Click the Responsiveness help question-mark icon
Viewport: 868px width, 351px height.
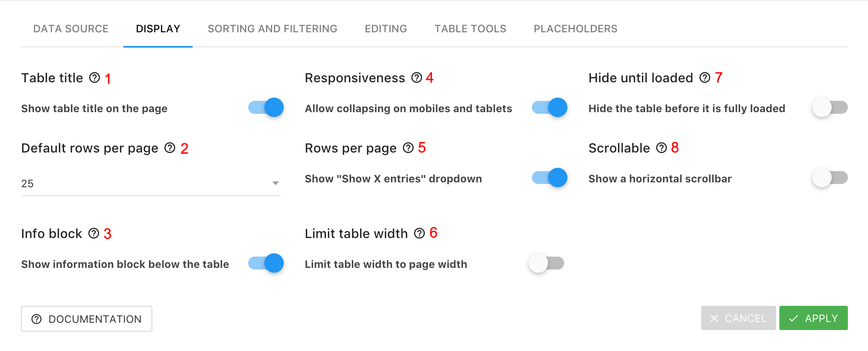[x=417, y=77]
